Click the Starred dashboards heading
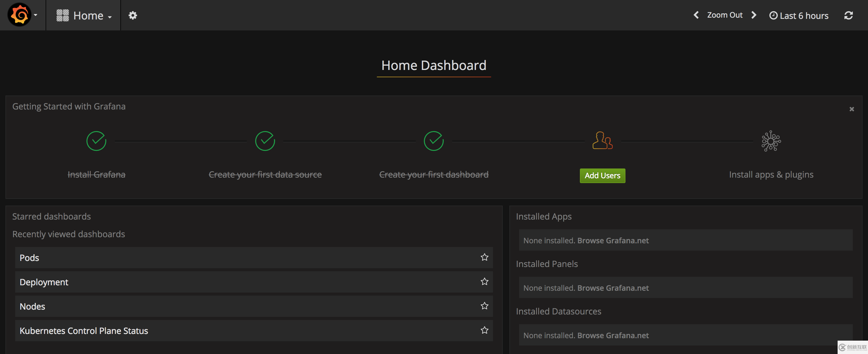Image resolution: width=868 pixels, height=354 pixels. [52, 217]
